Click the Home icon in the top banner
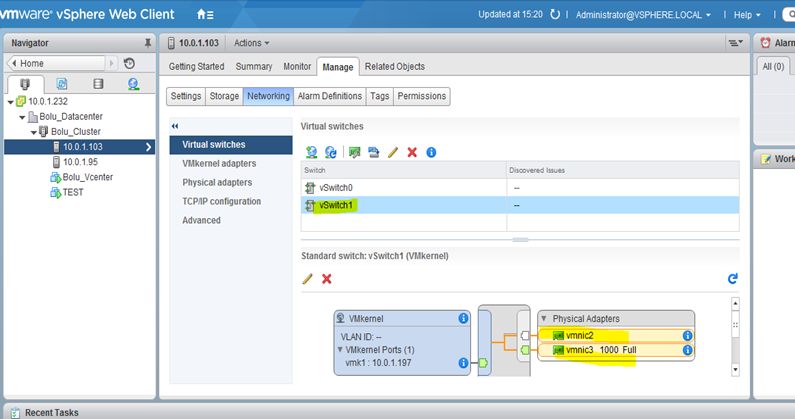Screen dimensions: 795x419 point(205,15)
